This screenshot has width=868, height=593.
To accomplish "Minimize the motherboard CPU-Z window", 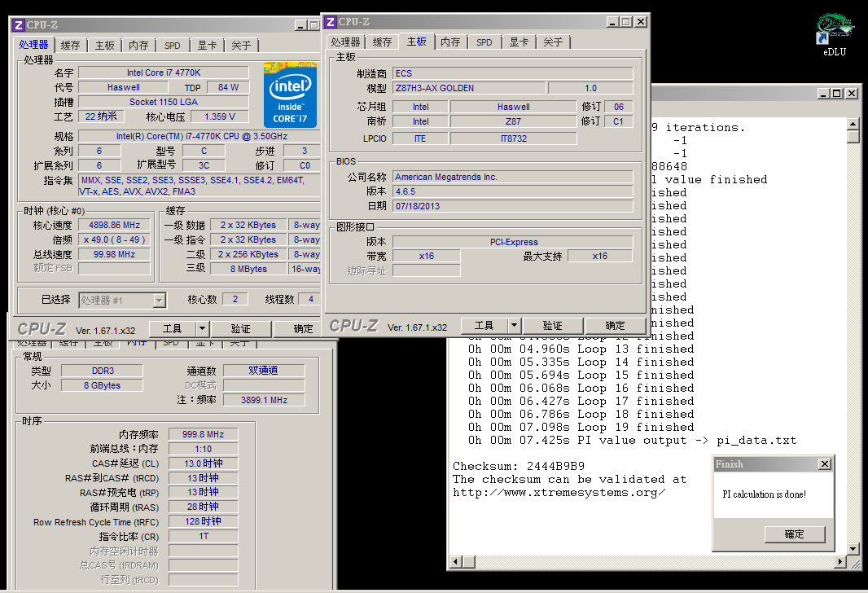I will click(x=612, y=22).
